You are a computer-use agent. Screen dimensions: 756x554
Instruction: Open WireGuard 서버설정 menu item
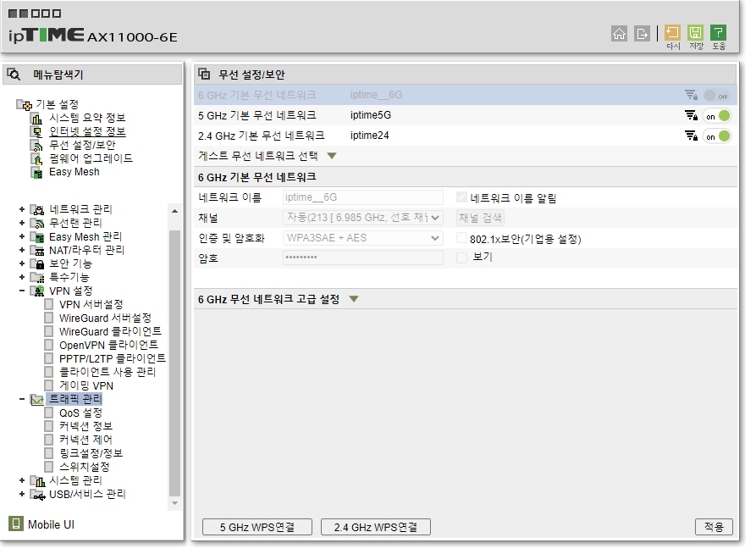click(105, 318)
